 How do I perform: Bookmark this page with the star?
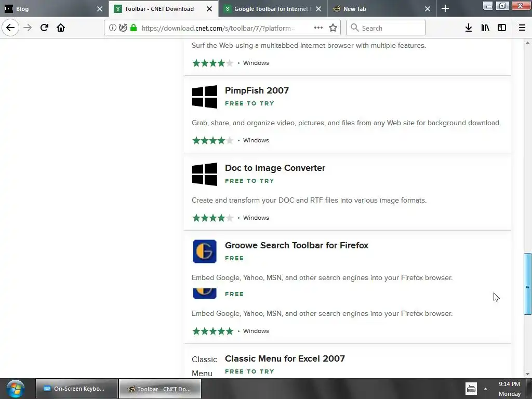coord(333,28)
